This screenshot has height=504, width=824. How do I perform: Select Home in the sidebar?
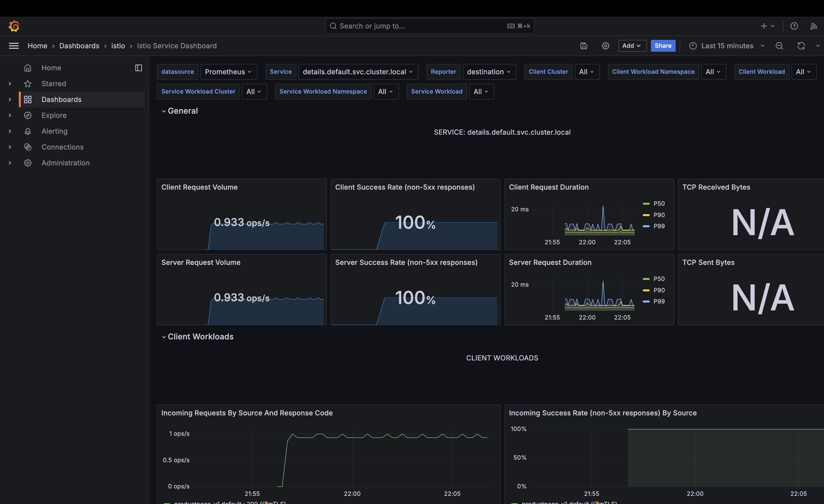51,68
